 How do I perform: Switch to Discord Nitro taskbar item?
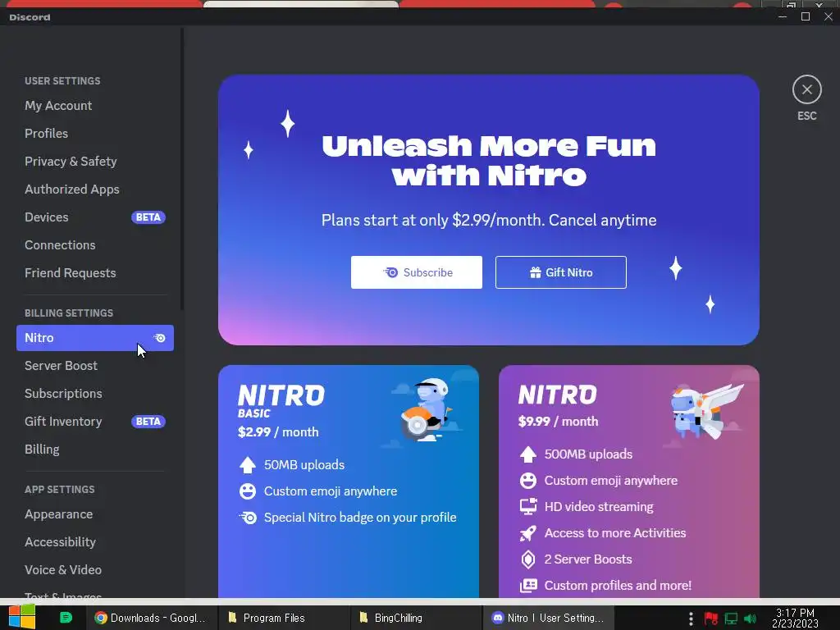click(x=547, y=618)
